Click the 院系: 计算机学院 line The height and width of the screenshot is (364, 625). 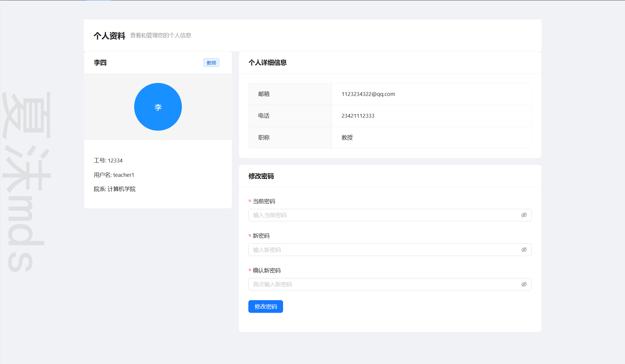click(115, 189)
